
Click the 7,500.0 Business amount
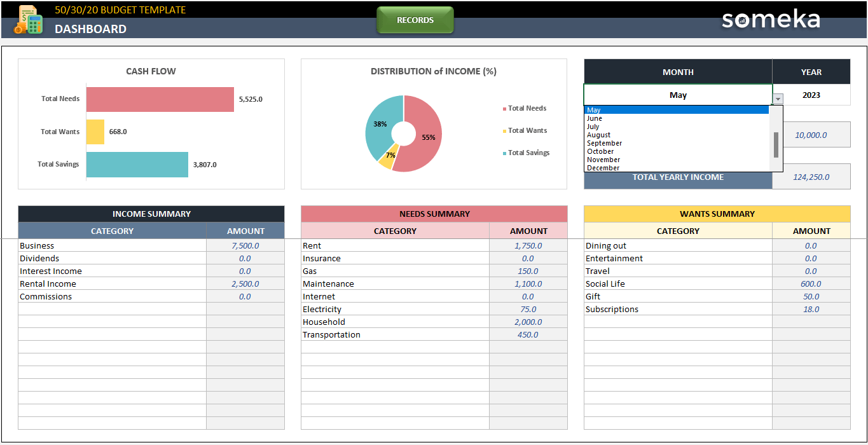click(245, 245)
